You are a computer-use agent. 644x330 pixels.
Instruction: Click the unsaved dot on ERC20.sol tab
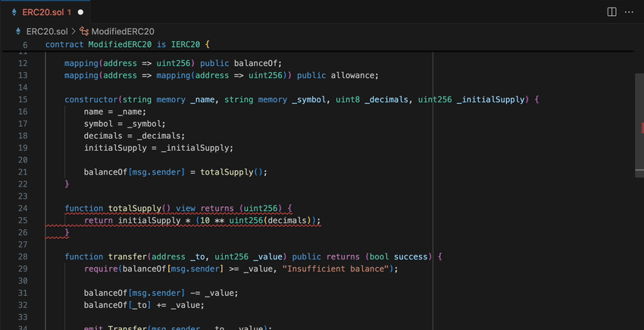coord(80,13)
